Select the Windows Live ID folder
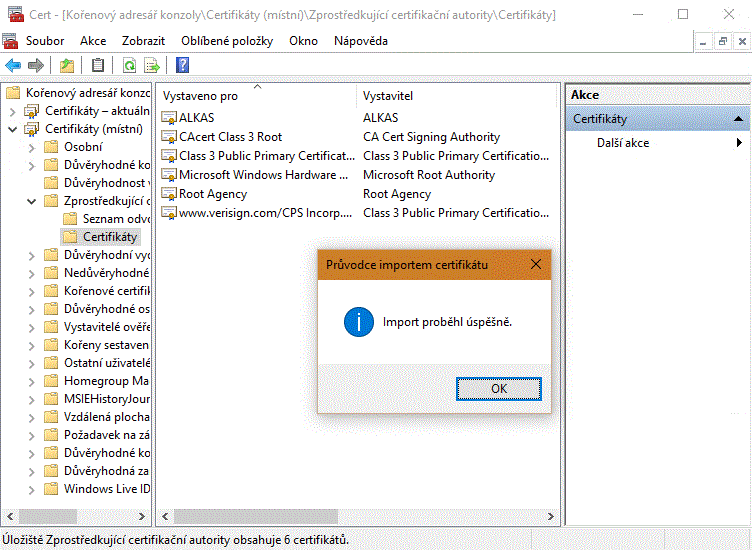The width and height of the screenshot is (752, 550). (106, 489)
